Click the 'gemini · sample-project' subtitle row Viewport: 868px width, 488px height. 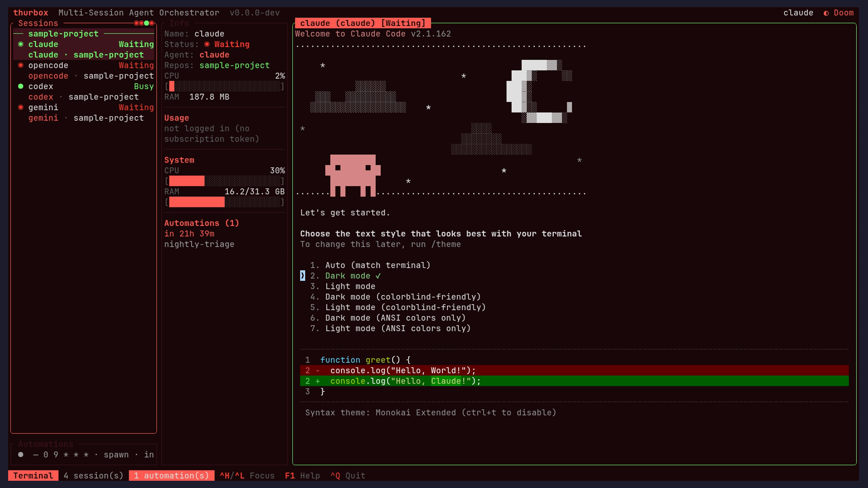tap(86, 118)
